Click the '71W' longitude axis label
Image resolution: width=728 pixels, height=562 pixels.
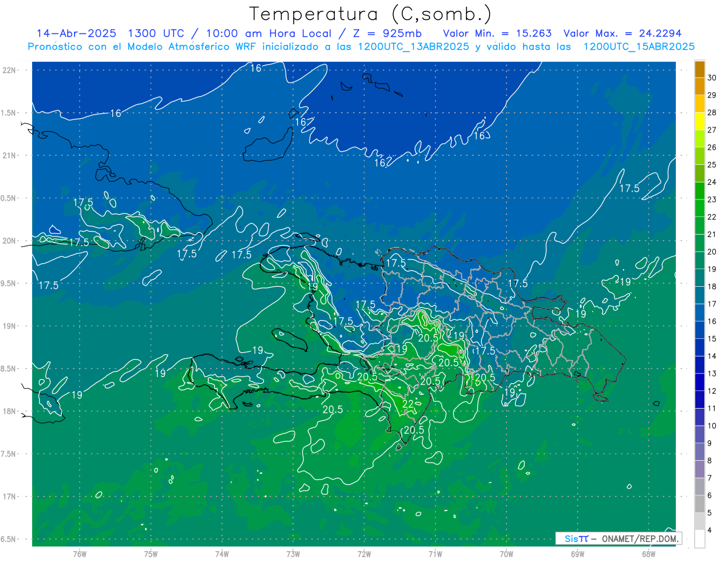(x=435, y=554)
